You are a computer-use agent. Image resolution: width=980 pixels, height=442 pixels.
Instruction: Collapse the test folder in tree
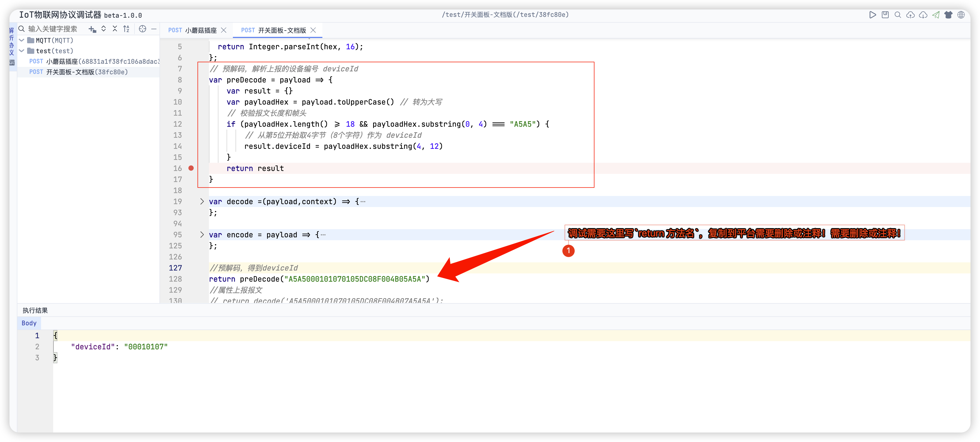coord(22,51)
